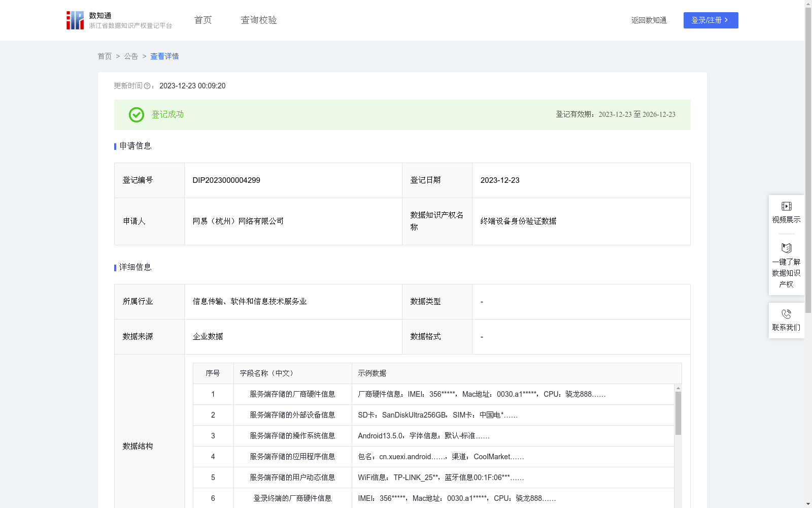This screenshot has width=812, height=508.
Task: Click applicant 网易（杭州）网络有限公司
Action: (238, 221)
